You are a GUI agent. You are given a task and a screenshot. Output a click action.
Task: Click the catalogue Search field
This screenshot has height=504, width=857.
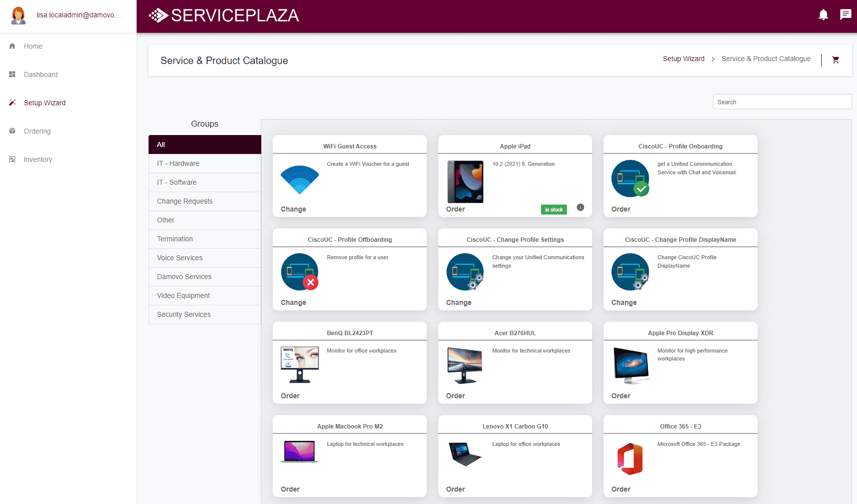781,102
